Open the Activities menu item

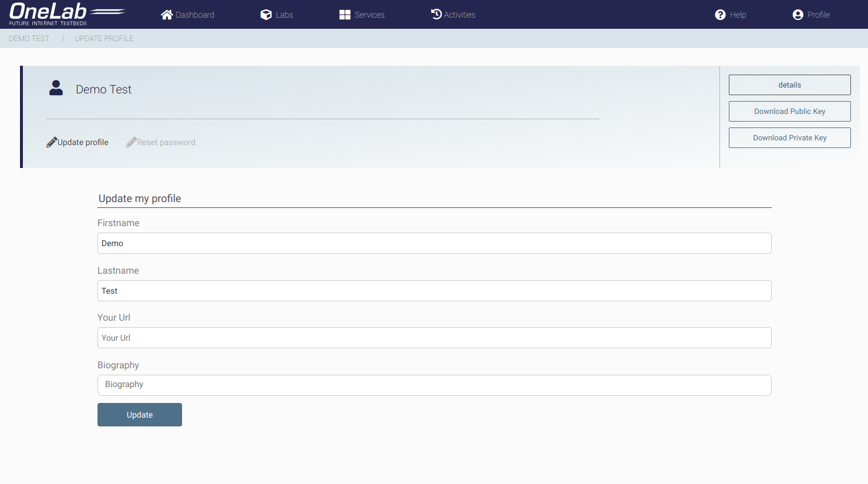tap(459, 15)
